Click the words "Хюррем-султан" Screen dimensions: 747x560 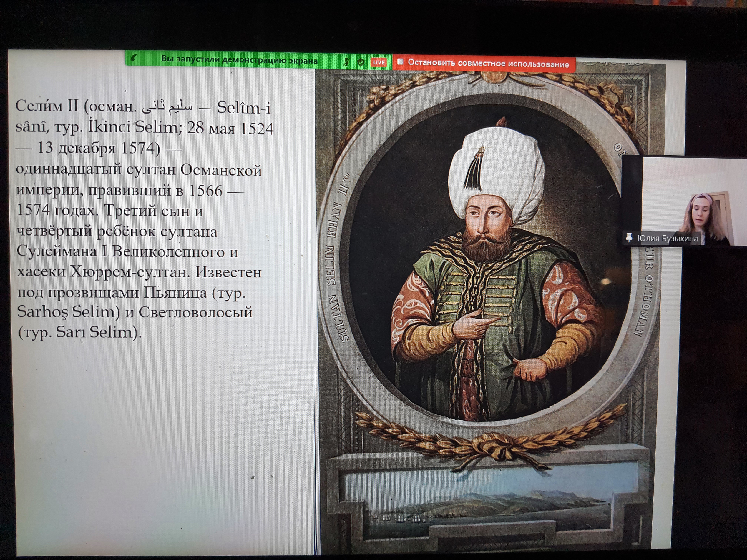pyautogui.click(x=128, y=272)
